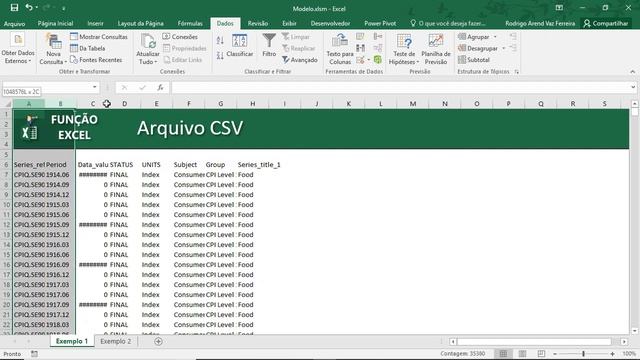Viewport: 640px width, 360px height.
Task: Click the Mostrar Consultas button
Action: 99,37
